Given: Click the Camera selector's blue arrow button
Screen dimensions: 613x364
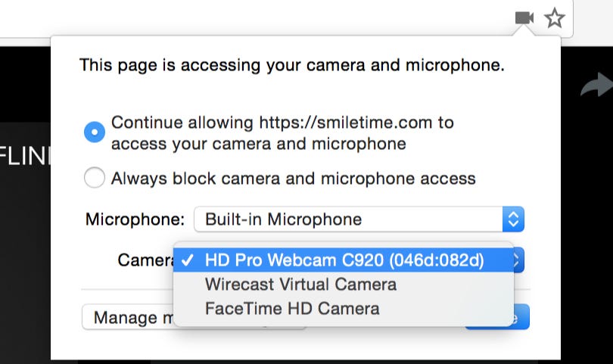Looking at the screenshot, I should (x=518, y=260).
